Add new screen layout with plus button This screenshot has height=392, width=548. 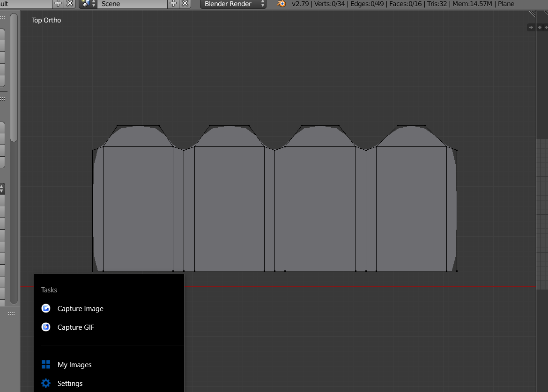tap(58, 4)
